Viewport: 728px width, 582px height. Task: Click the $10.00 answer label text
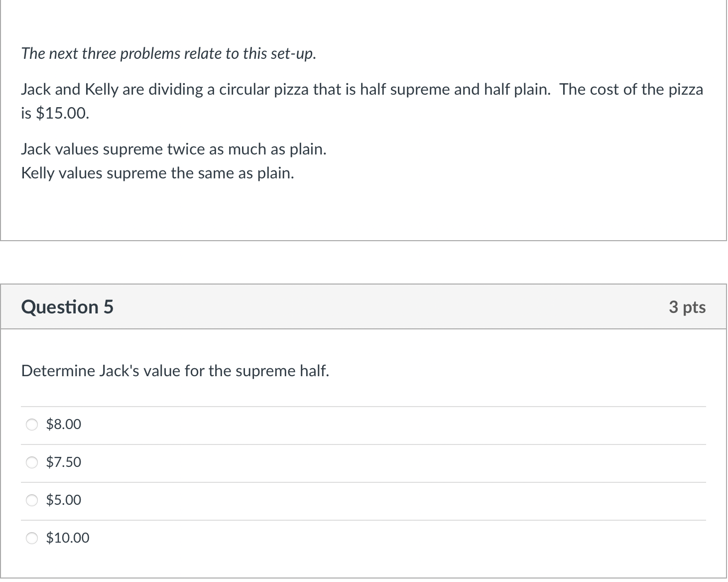coord(68,538)
